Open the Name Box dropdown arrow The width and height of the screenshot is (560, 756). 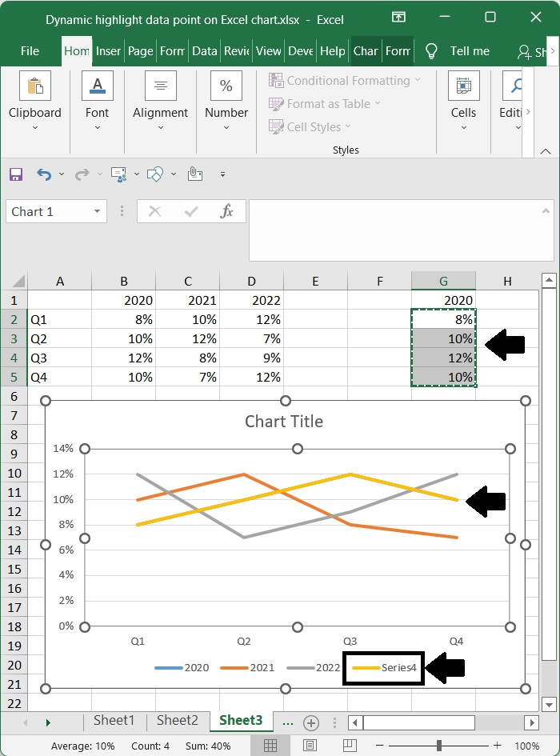click(x=97, y=211)
